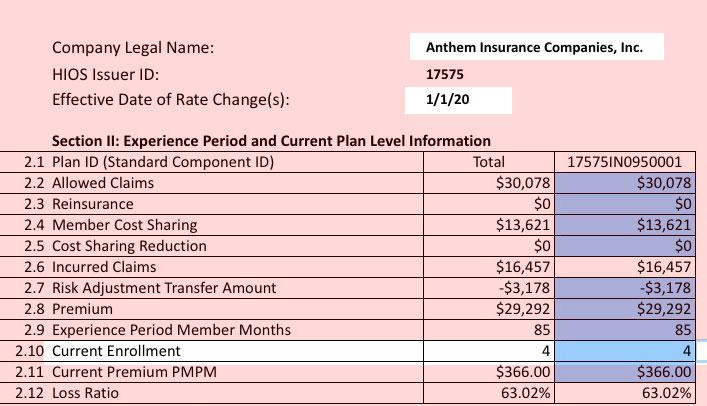Image resolution: width=707 pixels, height=406 pixels.
Task: Click Allowed Claims value in plan column
Action: tap(624, 183)
